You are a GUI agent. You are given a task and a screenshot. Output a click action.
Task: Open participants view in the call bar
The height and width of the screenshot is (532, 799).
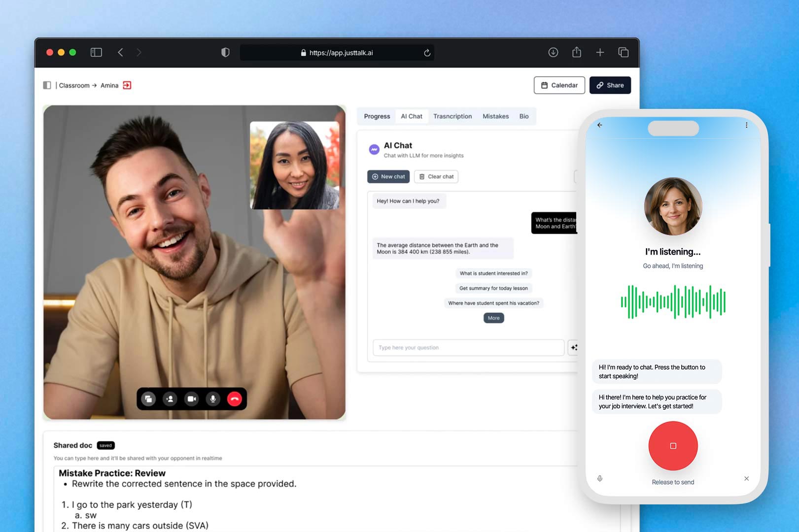click(170, 399)
